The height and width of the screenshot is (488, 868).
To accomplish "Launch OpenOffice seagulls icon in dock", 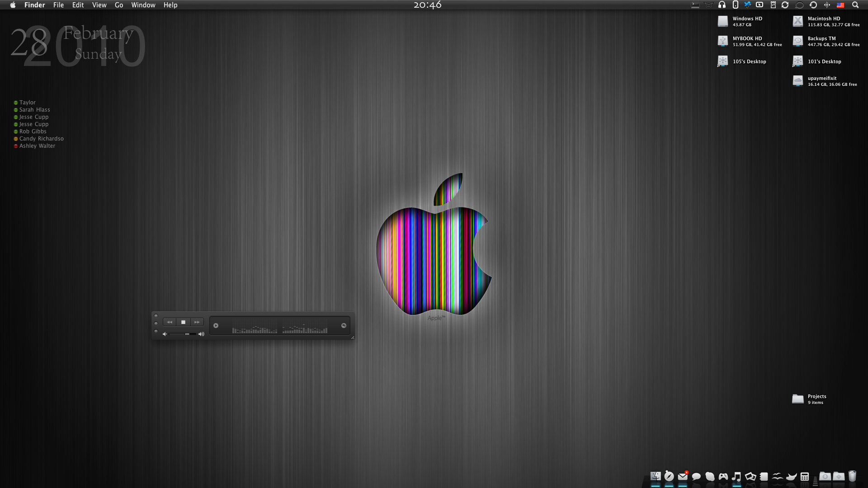I will 778,476.
